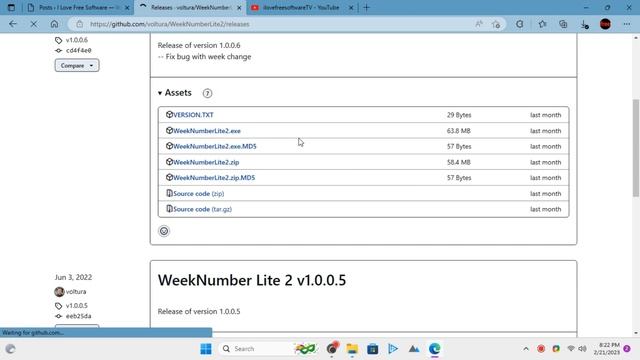Viewport: 640px width, 360px height.
Task: Download Source code (zip)
Action: [x=198, y=193]
